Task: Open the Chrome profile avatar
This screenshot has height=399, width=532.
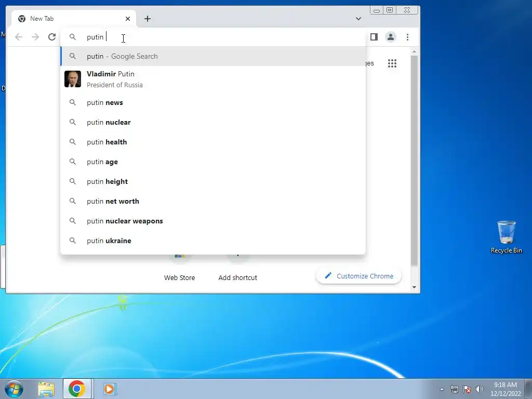Action: pyautogui.click(x=391, y=37)
